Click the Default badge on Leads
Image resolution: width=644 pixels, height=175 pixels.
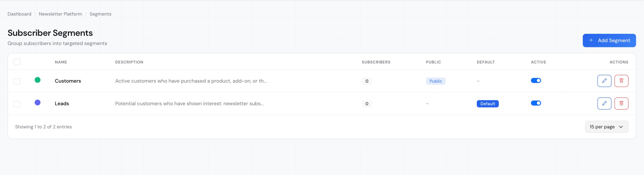tap(488, 104)
